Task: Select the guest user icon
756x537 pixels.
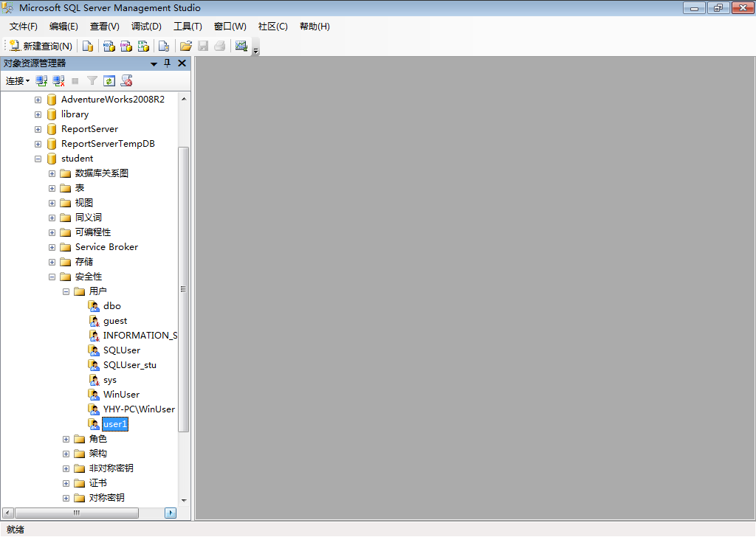Action: tap(94, 321)
